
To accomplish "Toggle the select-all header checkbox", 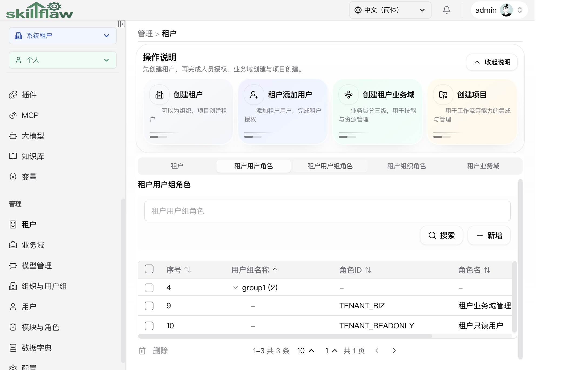I will [x=149, y=269].
